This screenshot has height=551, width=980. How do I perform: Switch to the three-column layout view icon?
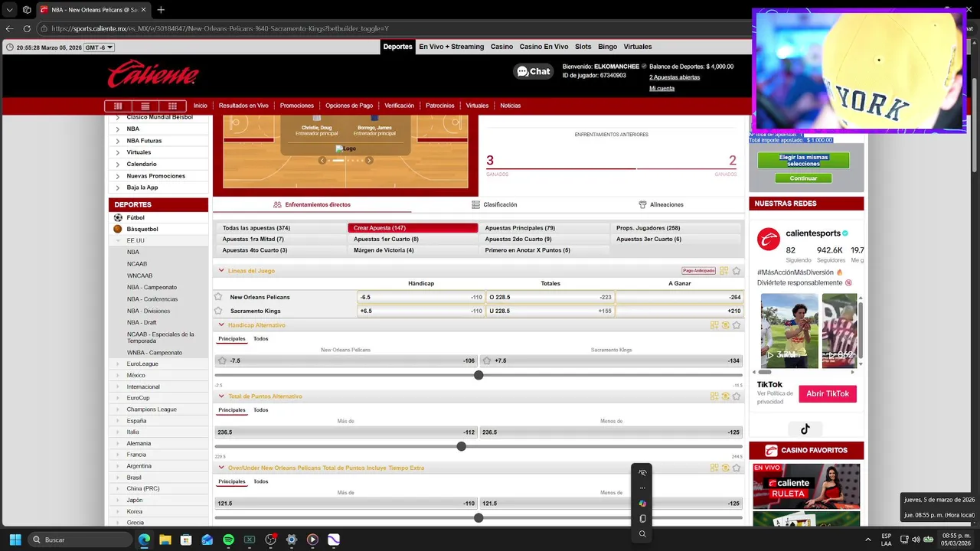118,106
